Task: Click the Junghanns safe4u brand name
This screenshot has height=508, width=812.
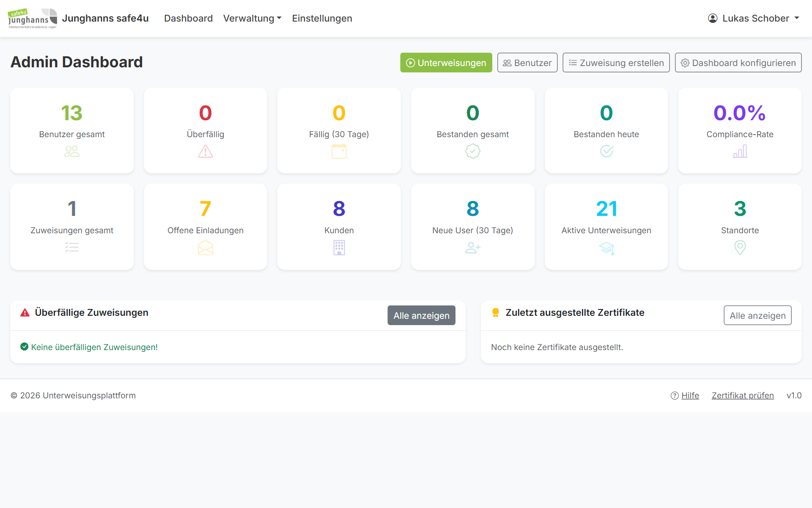Action: pos(105,18)
